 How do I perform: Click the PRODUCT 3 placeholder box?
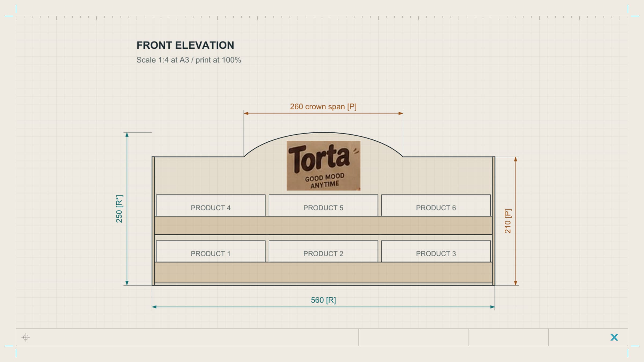click(x=436, y=251)
